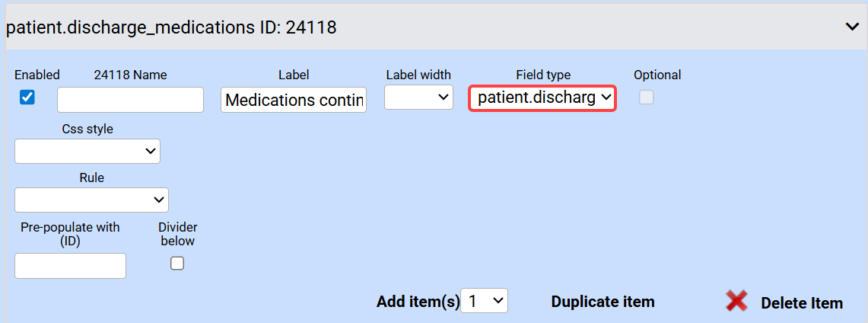The image size is (868, 323).
Task: Focus the 24118 Name text field
Action: [130, 100]
